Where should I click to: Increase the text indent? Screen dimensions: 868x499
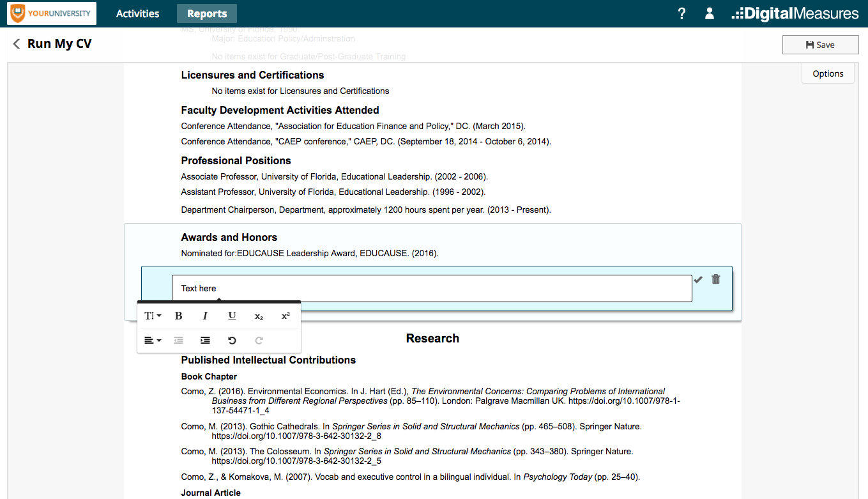(x=205, y=340)
